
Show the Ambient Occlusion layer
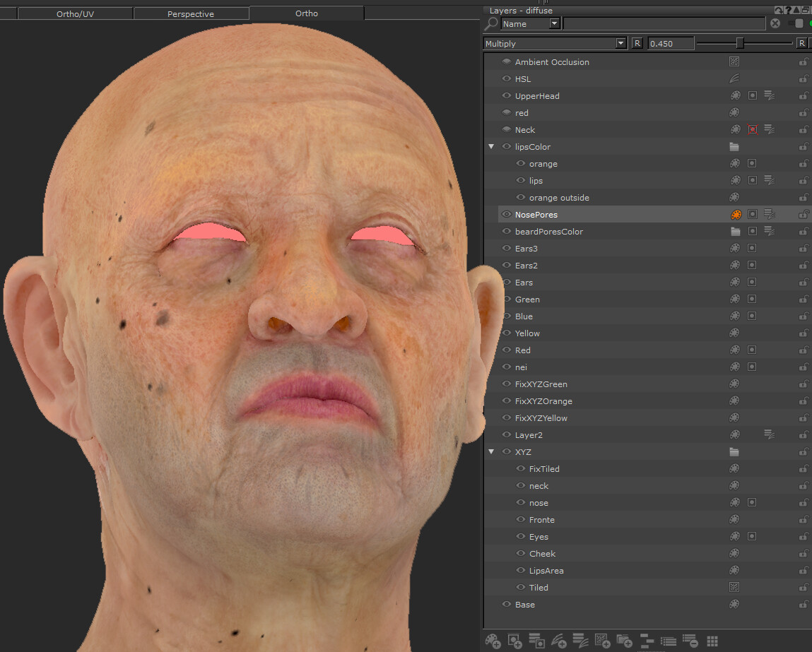point(506,62)
